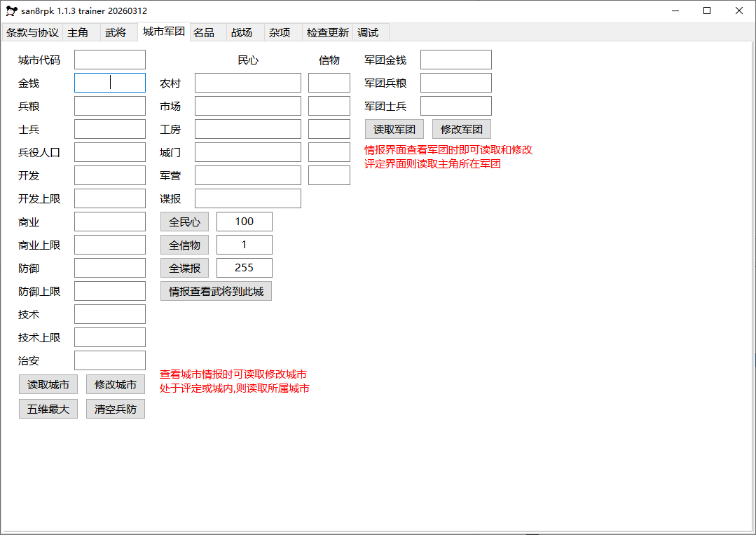Click the 全信物 value field showing 1
756x535 pixels.
245,245
